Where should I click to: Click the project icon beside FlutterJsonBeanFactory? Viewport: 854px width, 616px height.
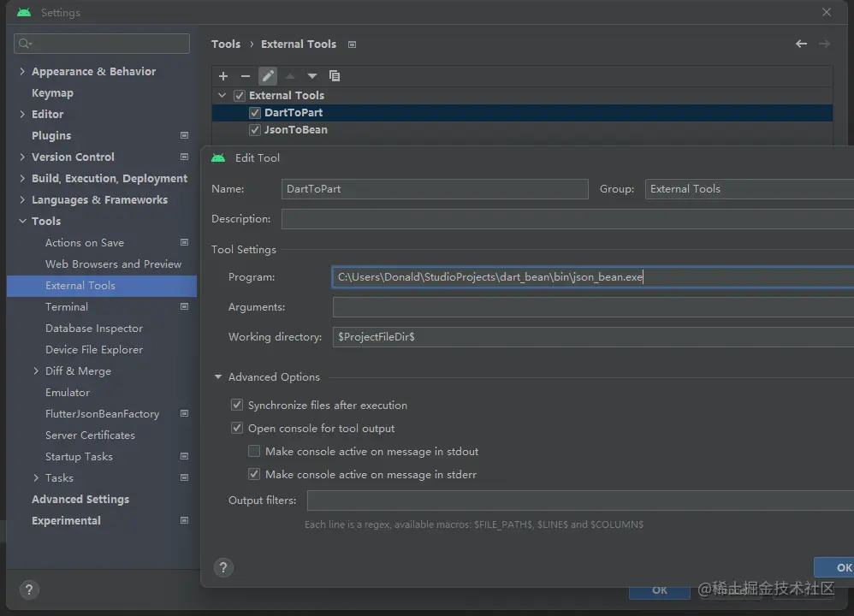click(x=184, y=413)
